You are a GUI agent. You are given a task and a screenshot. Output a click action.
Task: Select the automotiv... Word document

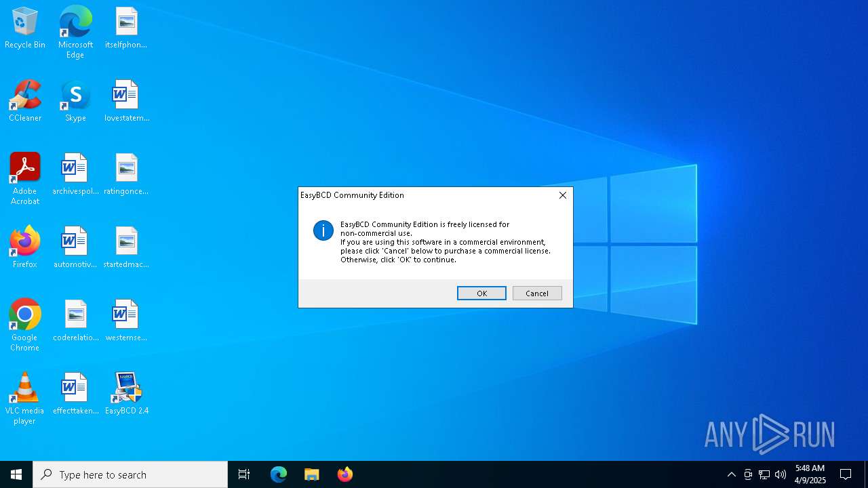click(x=75, y=248)
